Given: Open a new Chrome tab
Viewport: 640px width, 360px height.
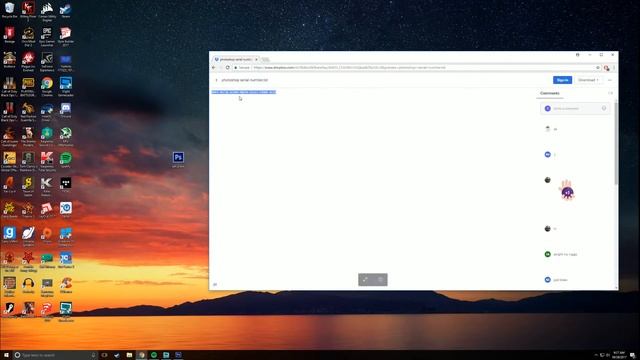Looking at the screenshot, I should pos(266,60).
